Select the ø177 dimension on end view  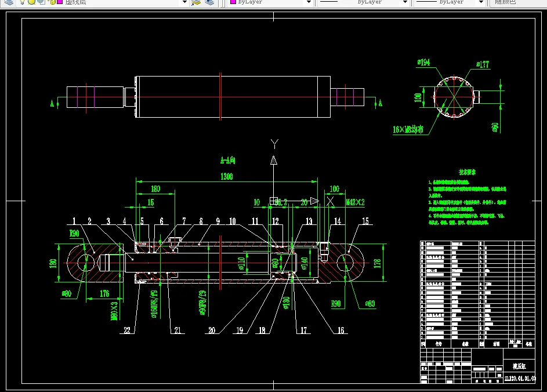click(x=483, y=64)
